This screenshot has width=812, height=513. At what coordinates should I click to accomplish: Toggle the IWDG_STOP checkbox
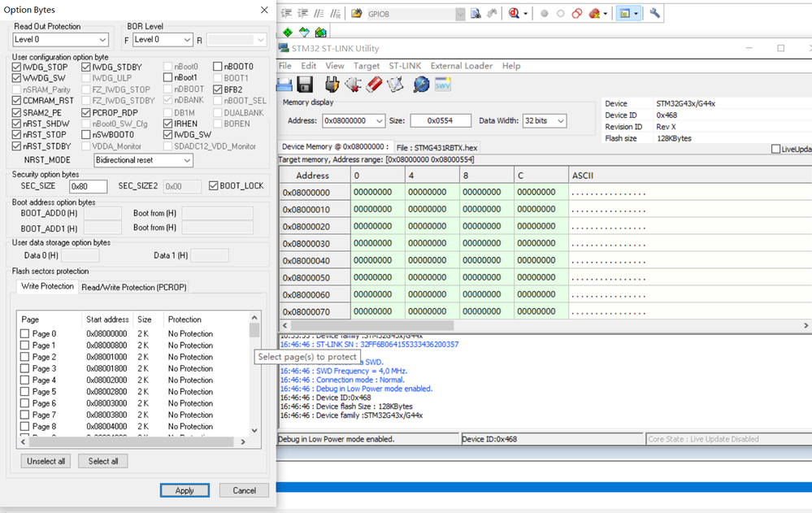click(16, 67)
